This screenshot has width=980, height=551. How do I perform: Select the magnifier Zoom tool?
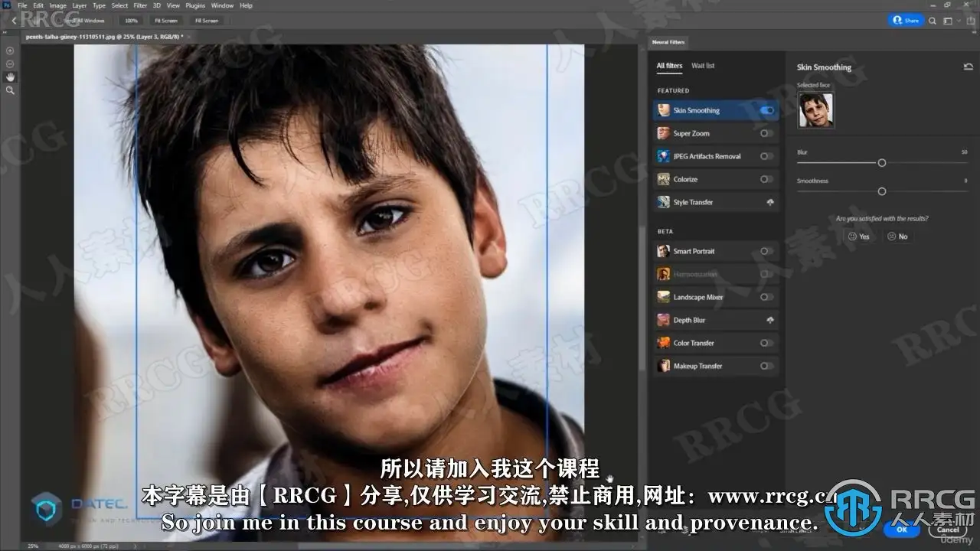point(10,90)
